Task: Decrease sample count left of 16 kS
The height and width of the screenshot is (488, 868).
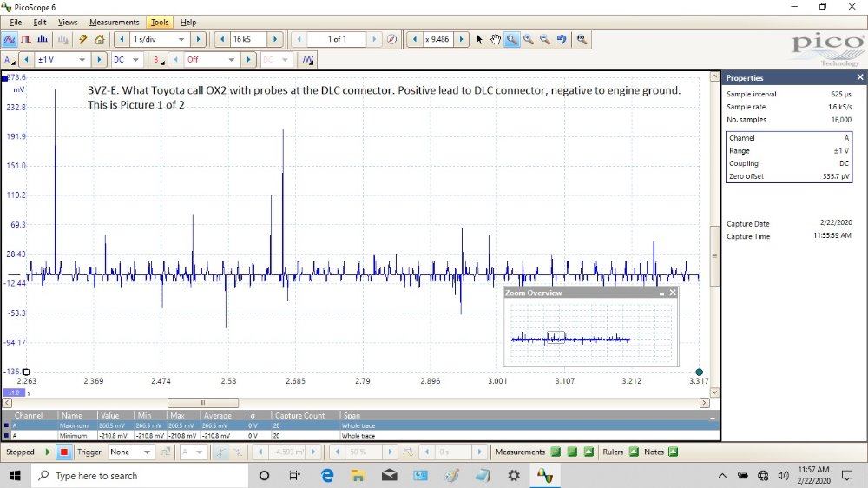Action: [x=222, y=39]
